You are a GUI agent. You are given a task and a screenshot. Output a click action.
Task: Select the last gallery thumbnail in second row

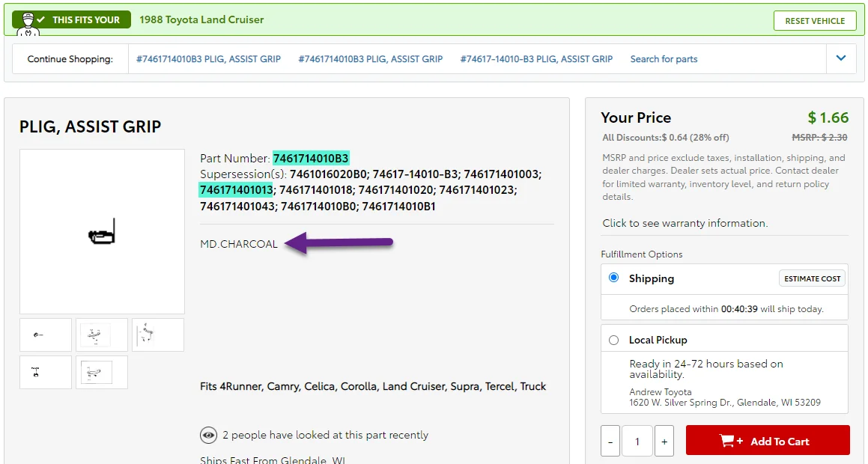coord(102,372)
